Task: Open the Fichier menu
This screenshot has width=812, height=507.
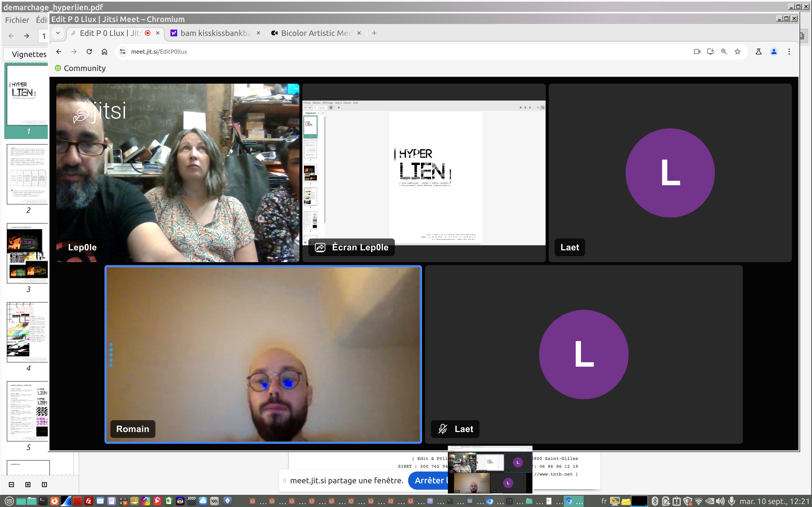Action: click(17, 20)
